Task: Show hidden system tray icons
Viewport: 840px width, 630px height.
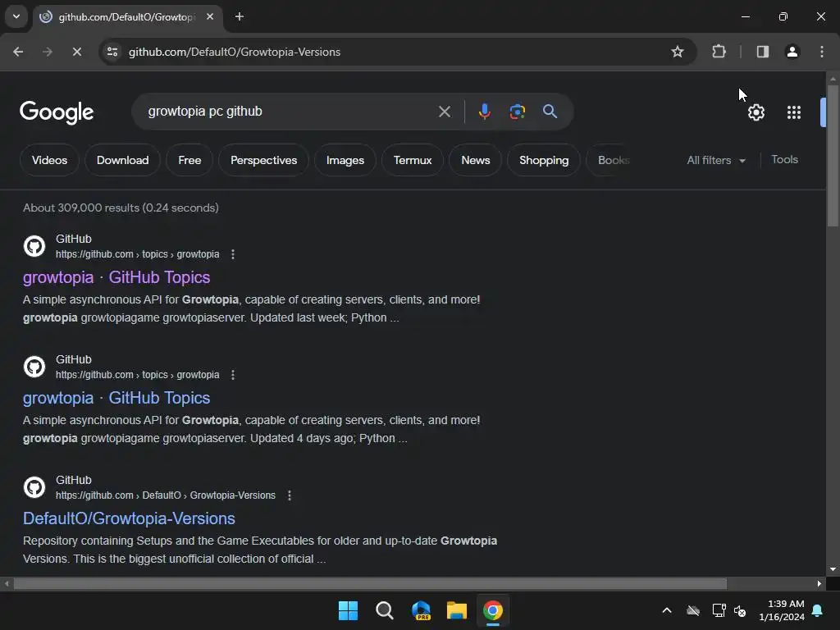Action: (667, 610)
